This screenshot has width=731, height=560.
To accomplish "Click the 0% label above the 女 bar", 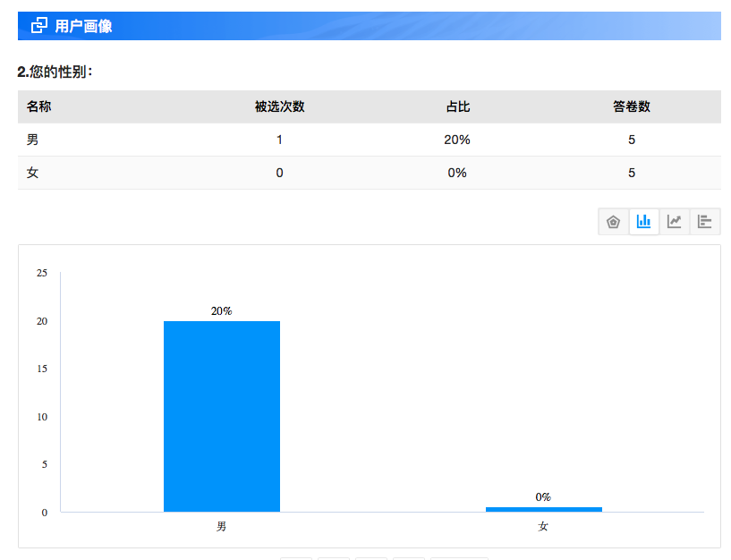I will click(543, 497).
